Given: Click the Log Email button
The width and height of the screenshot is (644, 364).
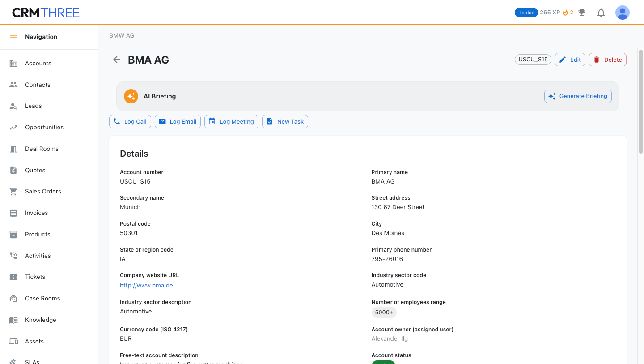Looking at the screenshot, I should coord(178,122).
